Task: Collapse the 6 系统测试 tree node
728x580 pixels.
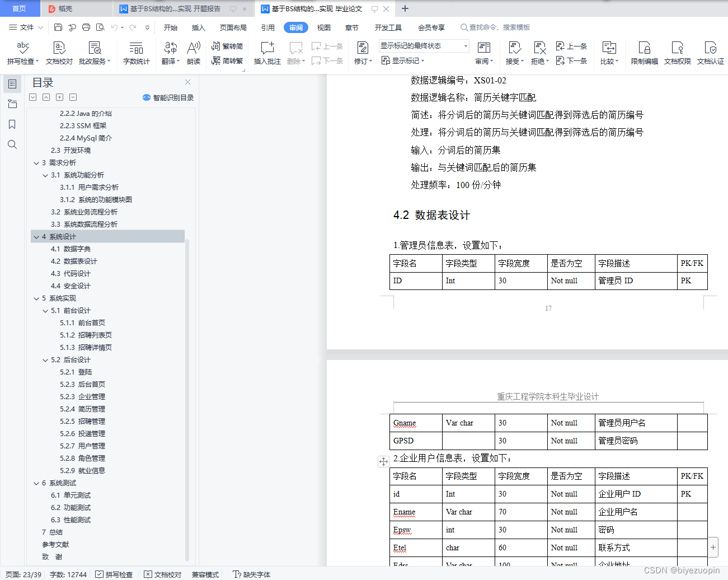Action: pyautogui.click(x=36, y=483)
